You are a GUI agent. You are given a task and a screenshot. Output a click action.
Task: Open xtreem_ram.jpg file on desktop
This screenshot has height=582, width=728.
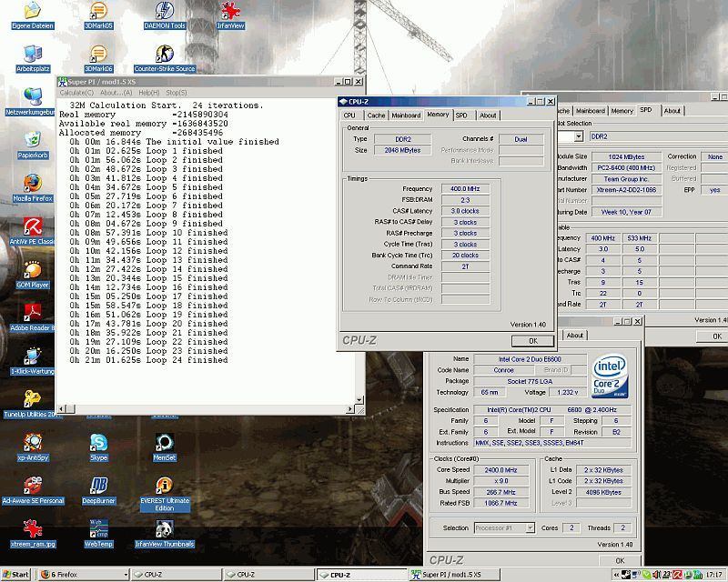pyautogui.click(x=33, y=533)
